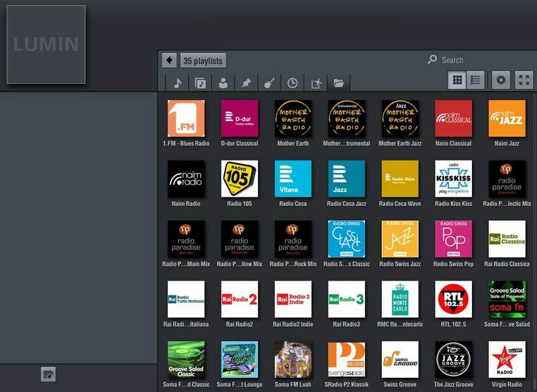This screenshot has width=537, height=392.
Task: Open D-dur Classical station icon
Action: (x=240, y=118)
